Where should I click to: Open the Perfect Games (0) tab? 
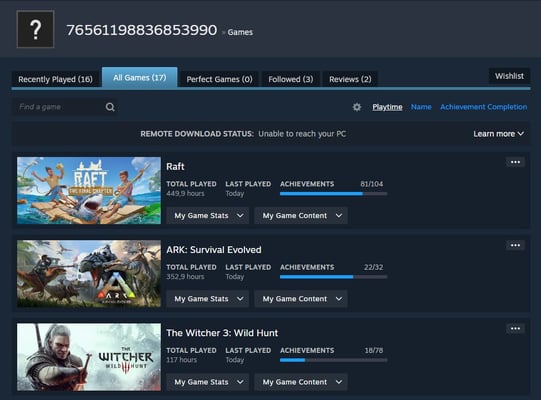click(x=219, y=79)
